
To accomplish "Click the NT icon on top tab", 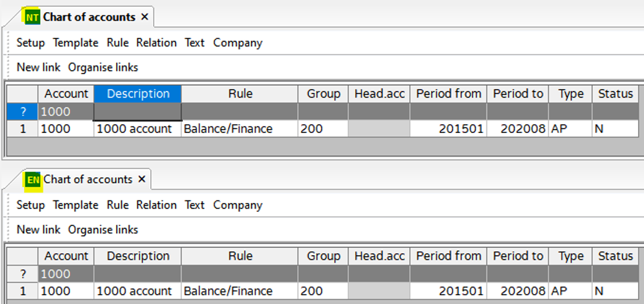I will 32,17.
